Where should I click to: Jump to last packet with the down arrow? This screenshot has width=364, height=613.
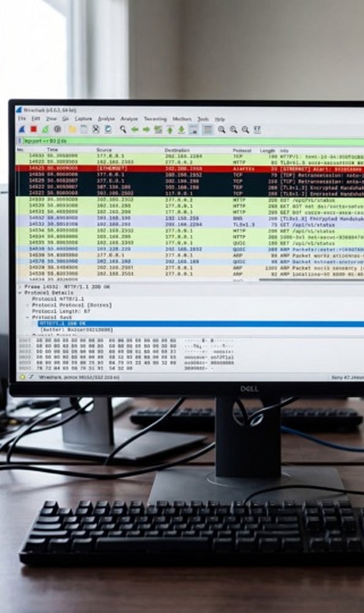click(x=181, y=130)
